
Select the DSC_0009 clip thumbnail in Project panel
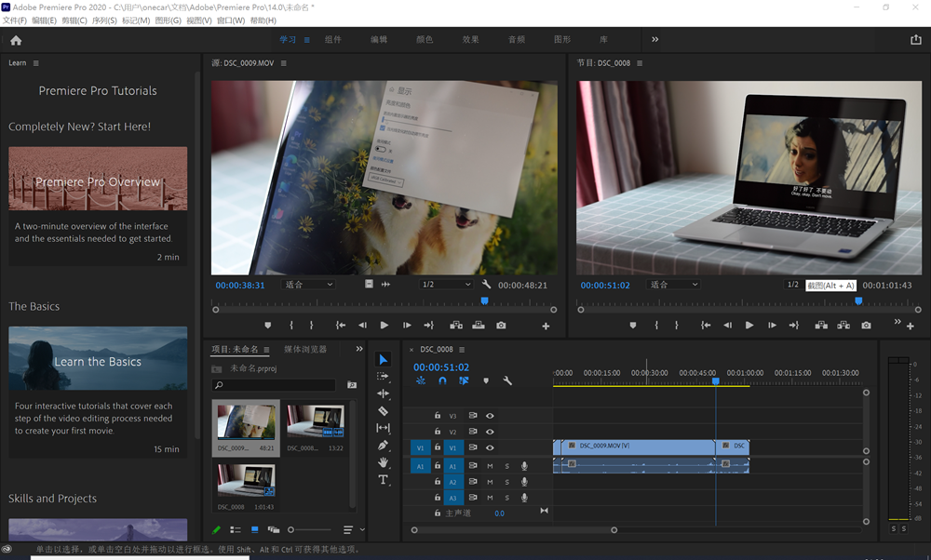246,422
